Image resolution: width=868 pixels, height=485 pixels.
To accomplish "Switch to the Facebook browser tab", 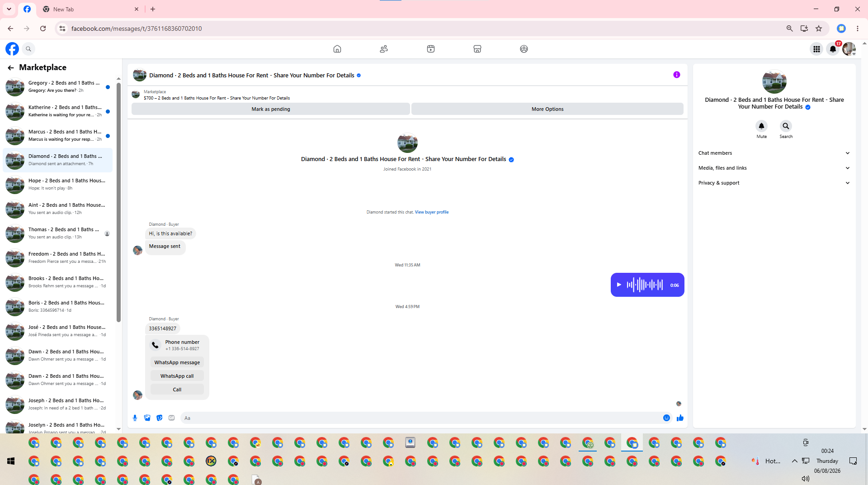I will coord(27,9).
